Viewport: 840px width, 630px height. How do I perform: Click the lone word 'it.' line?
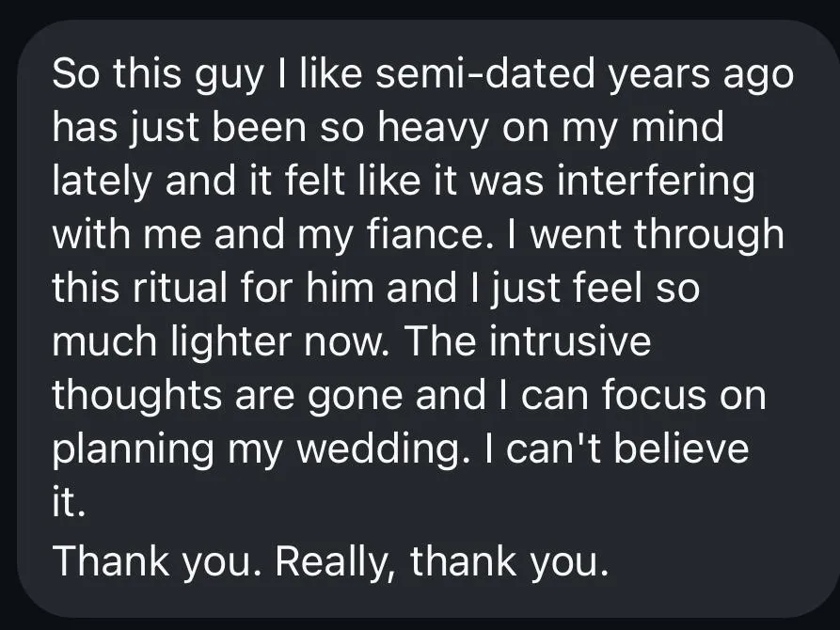pyautogui.click(x=69, y=502)
